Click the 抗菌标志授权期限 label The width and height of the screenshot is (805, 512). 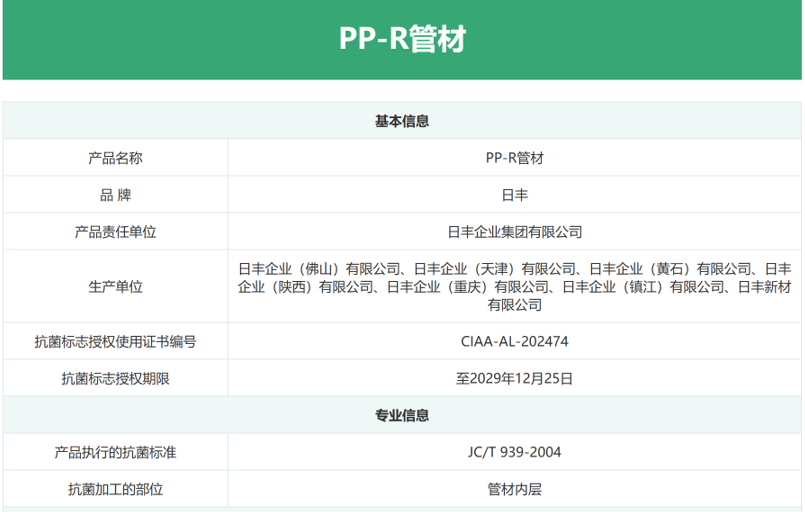click(116, 378)
